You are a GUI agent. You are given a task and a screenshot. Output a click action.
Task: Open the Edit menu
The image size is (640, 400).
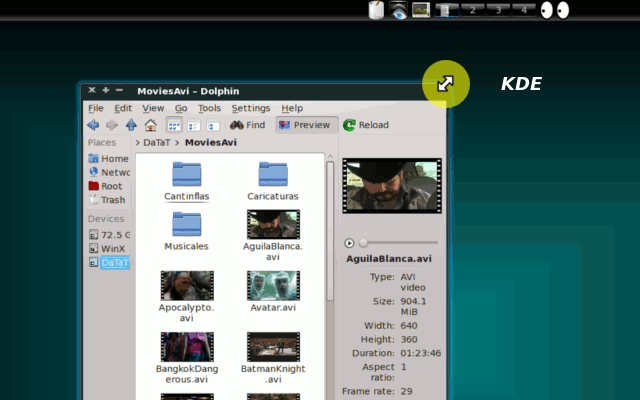[123, 108]
